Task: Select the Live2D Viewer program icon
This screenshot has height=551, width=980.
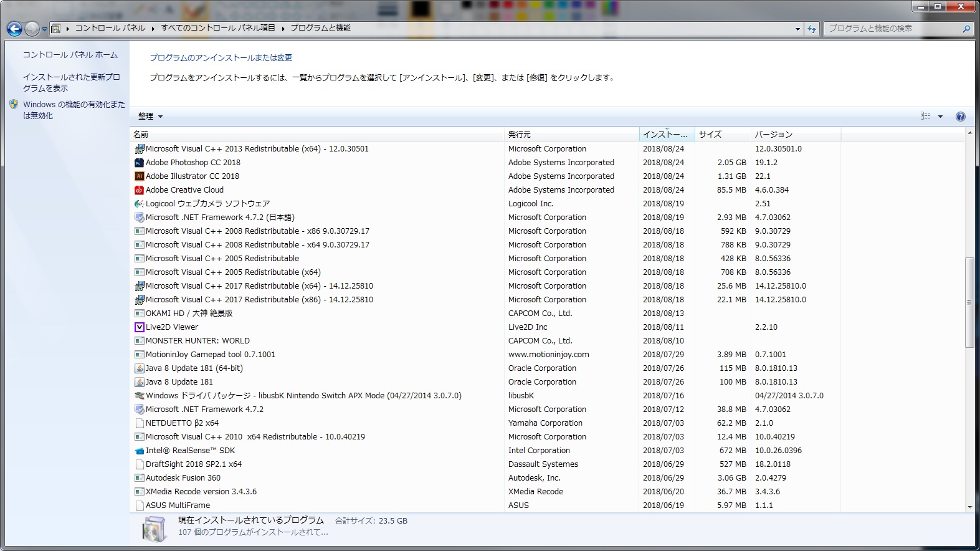Action: tap(140, 327)
